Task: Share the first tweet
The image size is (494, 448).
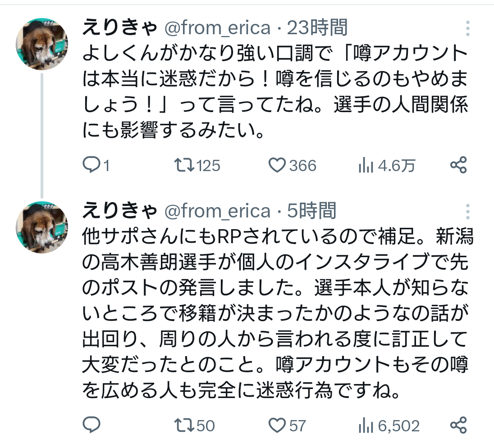Action: point(458,166)
